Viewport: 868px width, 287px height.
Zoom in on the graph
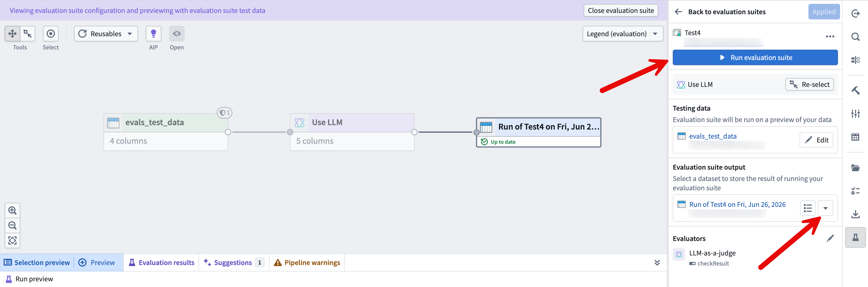(12, 211)
